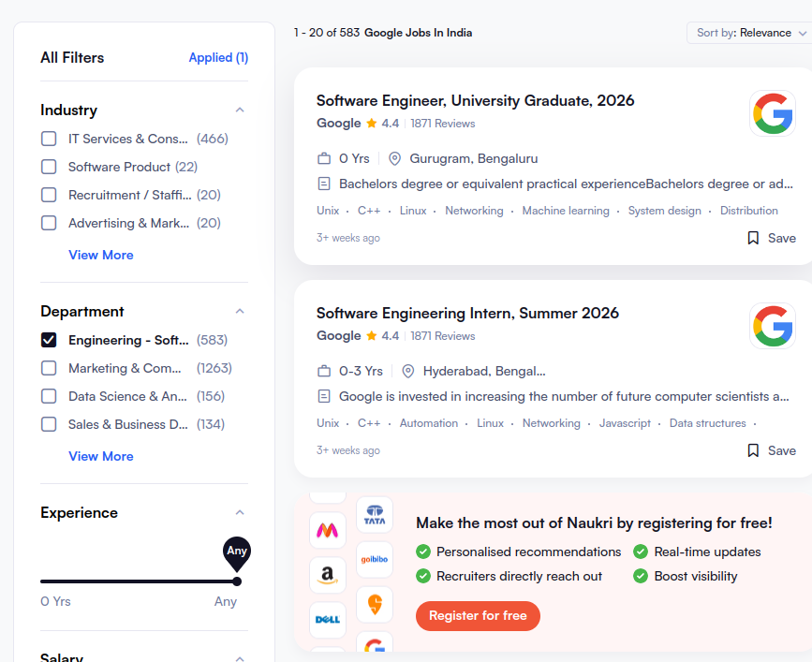Collapse the Experience filter section

[240, 512]
